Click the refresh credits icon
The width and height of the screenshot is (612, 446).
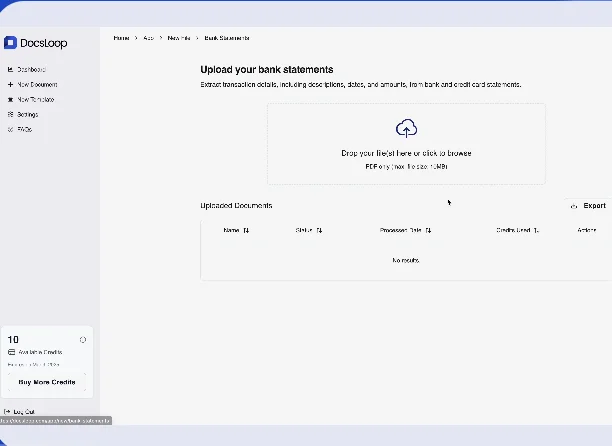pyautogui.click(x=83, y=340)
